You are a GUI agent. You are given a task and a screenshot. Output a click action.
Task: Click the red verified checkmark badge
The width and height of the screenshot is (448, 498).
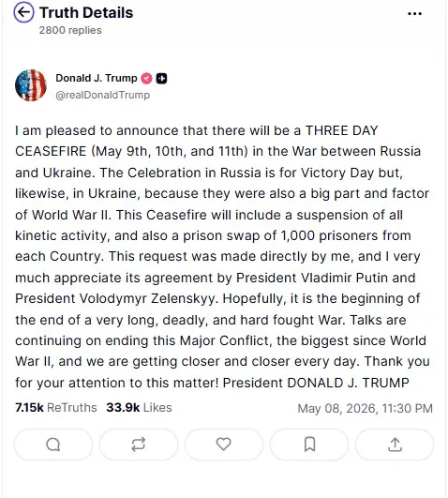pyautogui.click(x=146, y=78)
